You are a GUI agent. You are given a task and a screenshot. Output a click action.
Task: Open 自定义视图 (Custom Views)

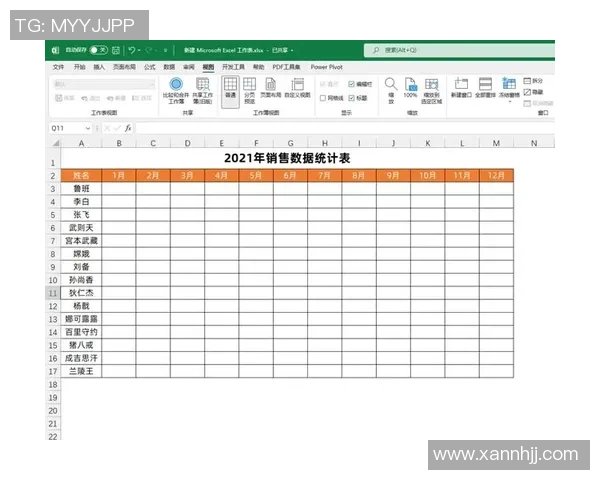(297, 88)
